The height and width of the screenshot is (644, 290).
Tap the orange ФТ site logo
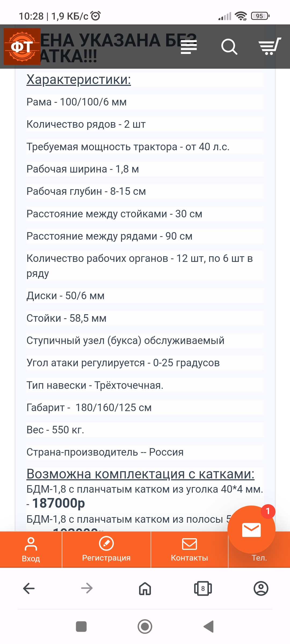22,47
